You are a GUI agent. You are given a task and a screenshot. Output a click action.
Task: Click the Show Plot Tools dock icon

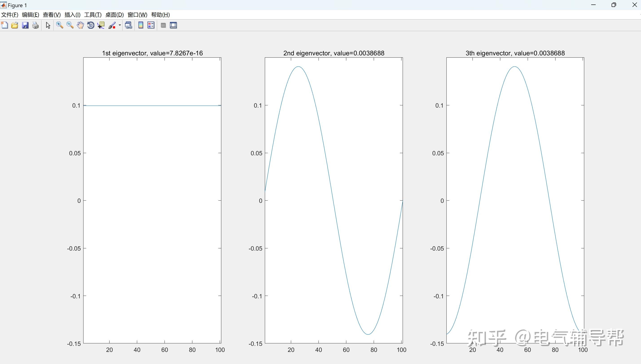tap(173, 25)
